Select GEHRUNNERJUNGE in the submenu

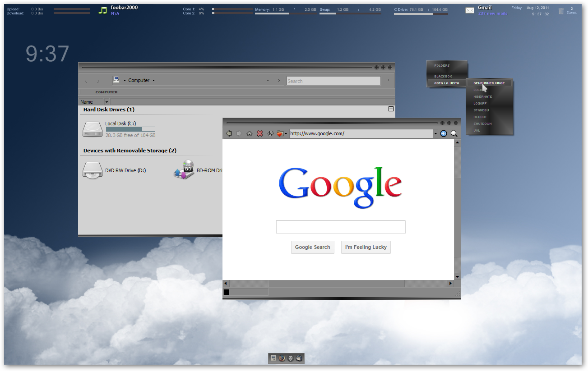489,83
